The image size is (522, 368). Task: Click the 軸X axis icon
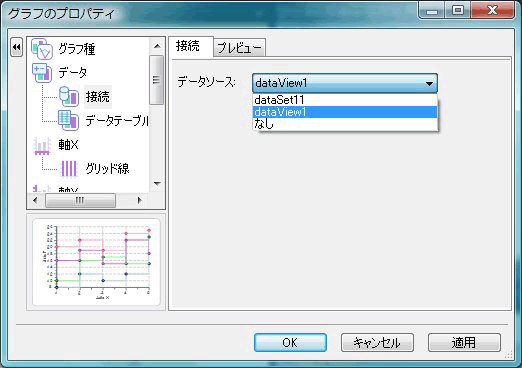pyautogui.click(x=42, y=146)
